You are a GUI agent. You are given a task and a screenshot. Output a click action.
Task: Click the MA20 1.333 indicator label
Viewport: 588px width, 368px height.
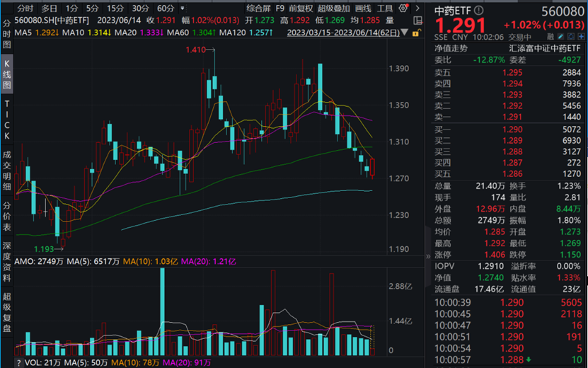point(139,33)
